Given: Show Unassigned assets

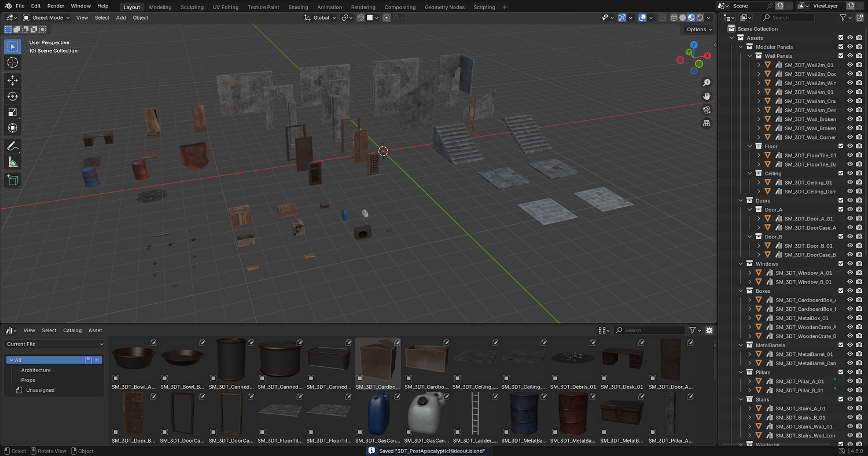Looking at the screenshot, I should coord(41,390).
